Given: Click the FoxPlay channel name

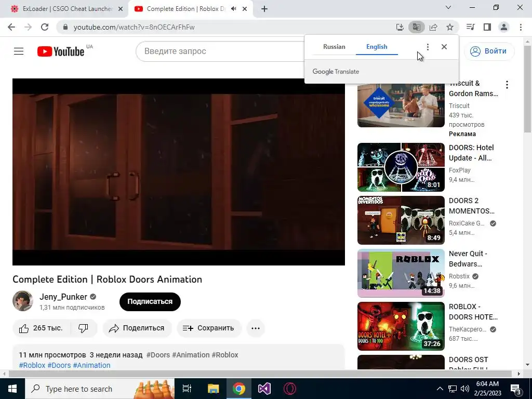Looking at the screenshot, I should (459, 170).
